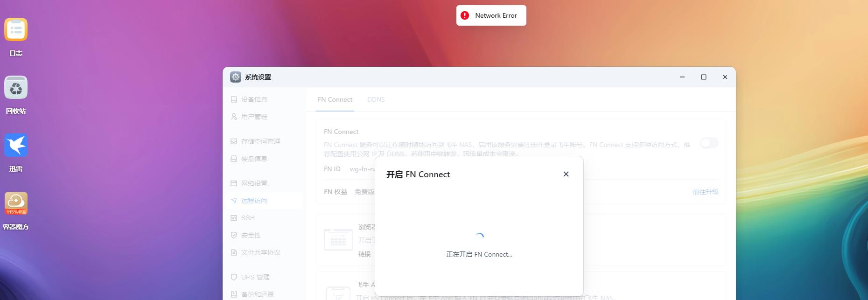Image resolution: width=868 pixels, height=300 pixels.
Task: Click the 前往升级 link
Action: tap(705, 192)
